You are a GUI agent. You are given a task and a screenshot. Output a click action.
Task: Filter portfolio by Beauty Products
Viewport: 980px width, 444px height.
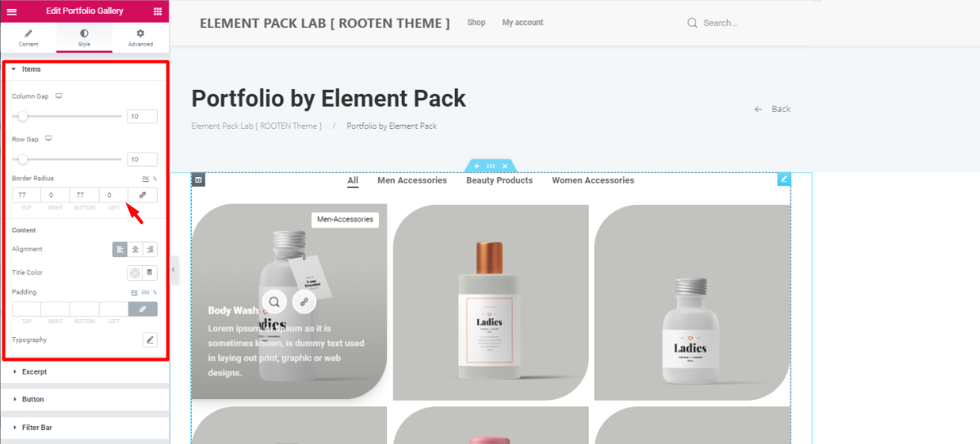tap(499, 180)
